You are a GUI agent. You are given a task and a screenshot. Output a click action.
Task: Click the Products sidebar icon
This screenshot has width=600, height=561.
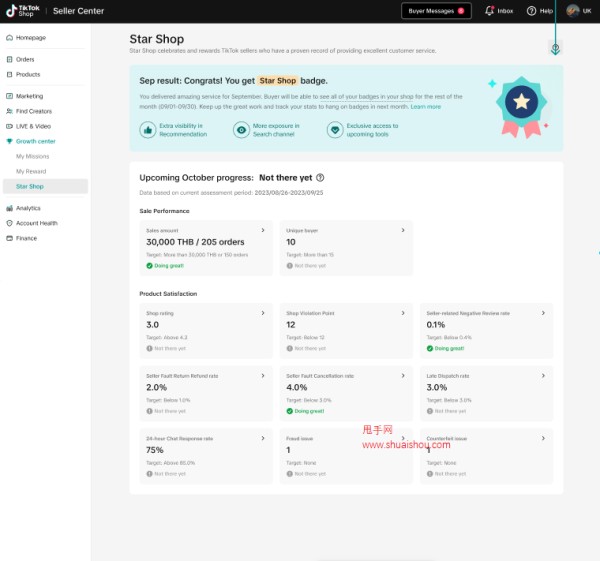click(x=10, y=74)
